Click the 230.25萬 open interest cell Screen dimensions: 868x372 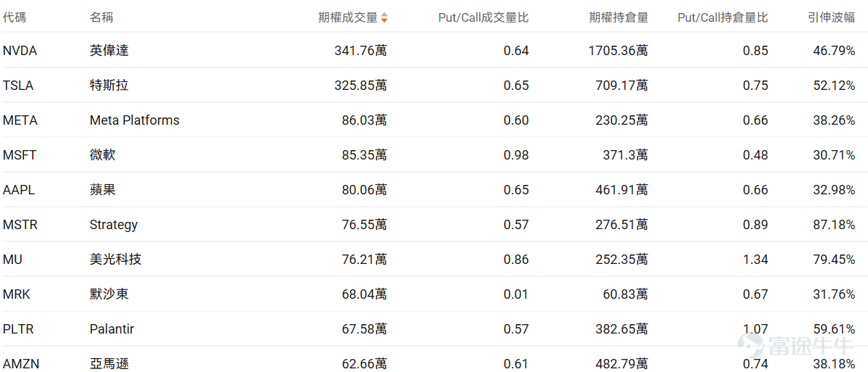[x=621, y=120]
